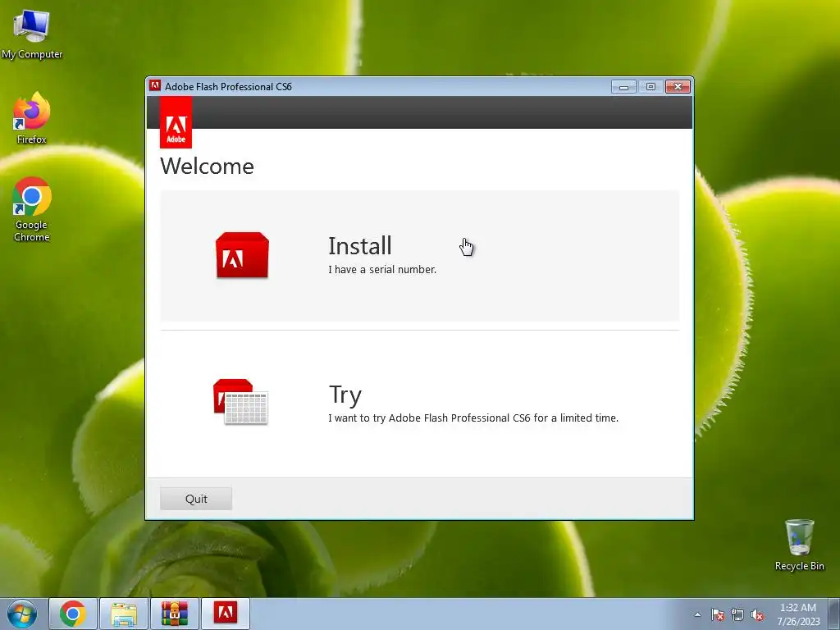
Task: Click the red Install box icon
Action: pos(242,255)
